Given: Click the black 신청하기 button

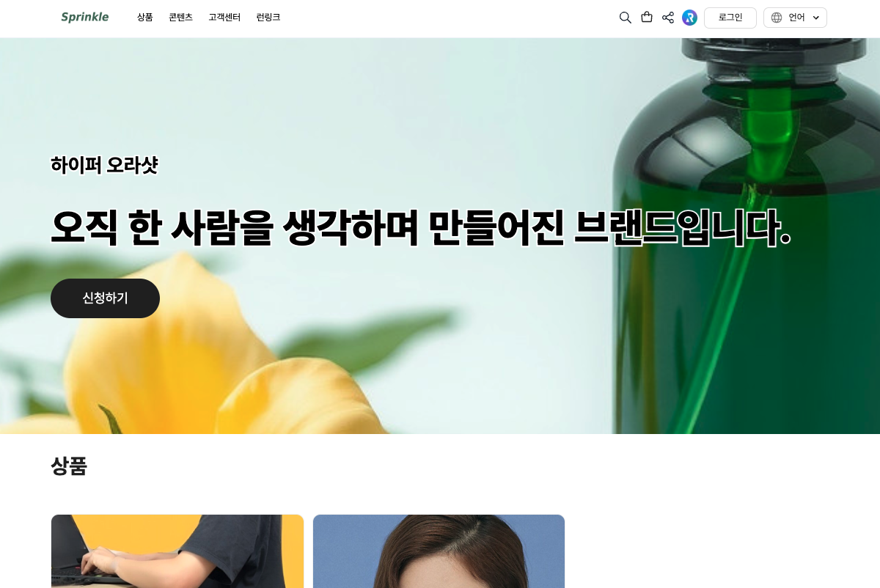Looking at the screenshot, I should pos(105,298).
